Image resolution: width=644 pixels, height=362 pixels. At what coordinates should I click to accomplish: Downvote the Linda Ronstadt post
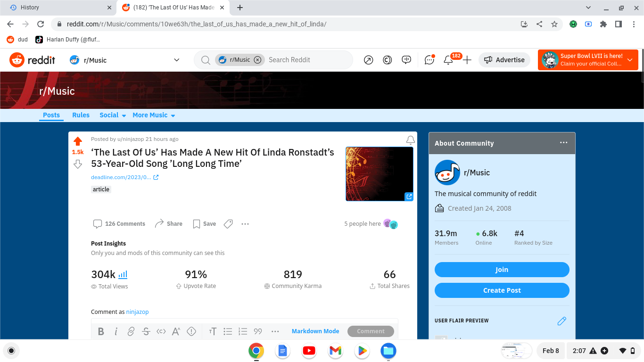point(77,164)
